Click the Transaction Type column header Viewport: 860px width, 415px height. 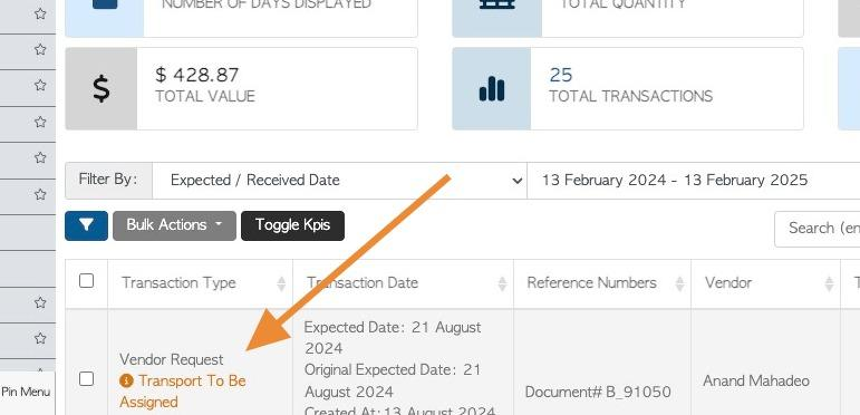coord(179,283)
